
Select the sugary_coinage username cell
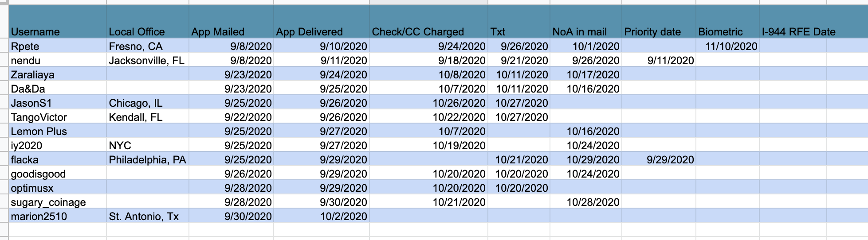coord(58,202)
